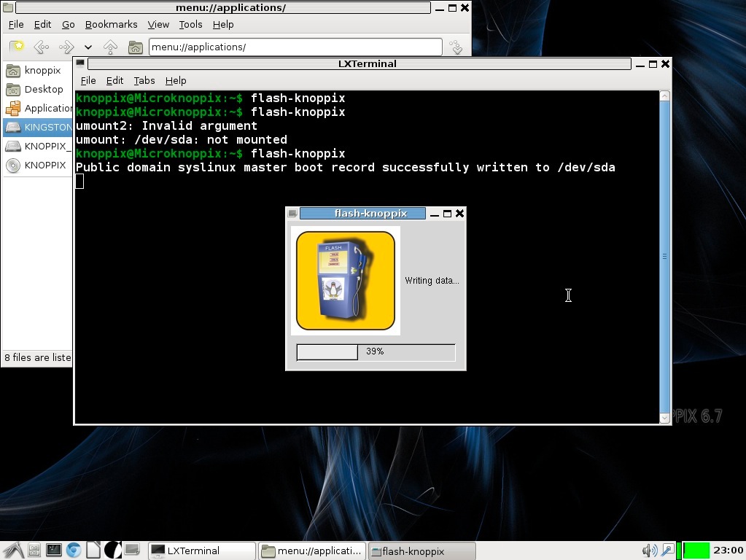Click the network connection tray icon
The height and width of the screenshot is (560, 746).
coord(667,551)
